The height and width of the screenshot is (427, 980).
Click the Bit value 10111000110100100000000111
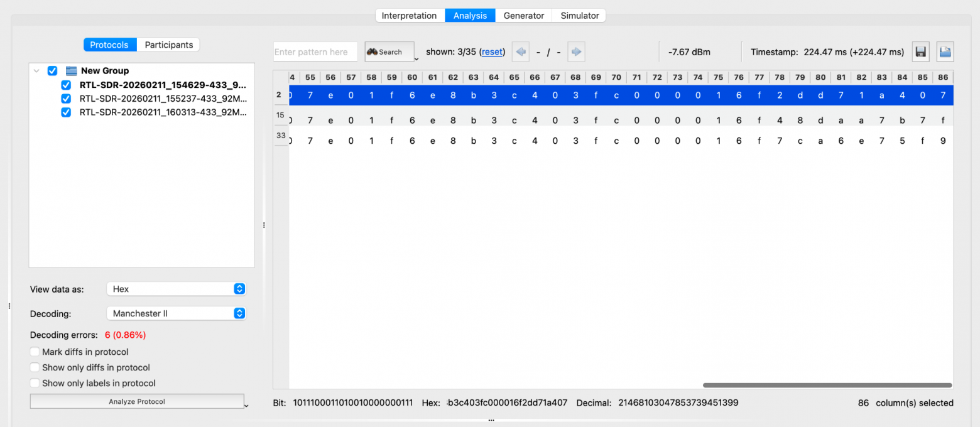(353, 403)
